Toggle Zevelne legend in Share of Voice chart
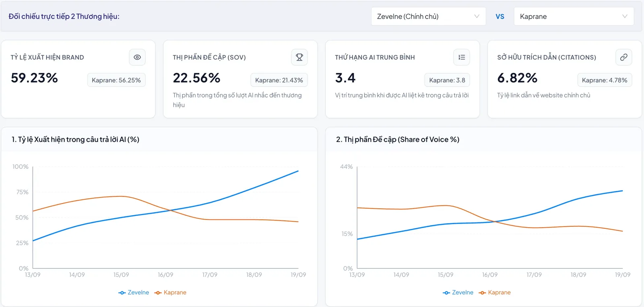 point(458,292)
